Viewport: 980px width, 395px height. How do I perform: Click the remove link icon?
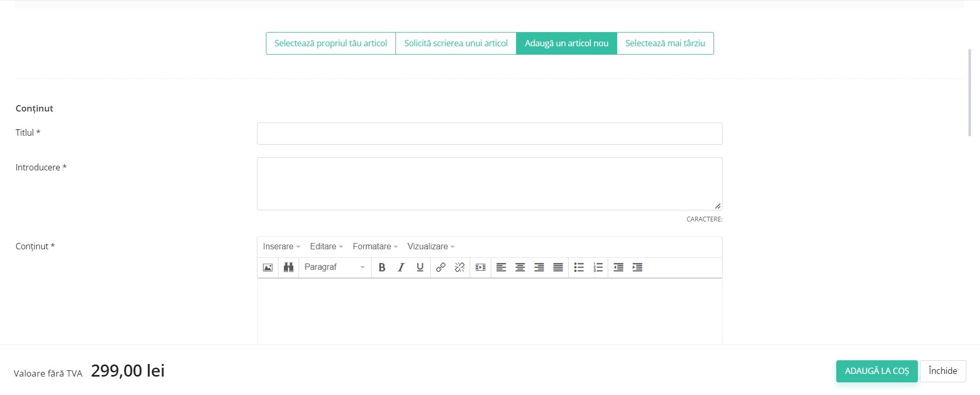460,267
